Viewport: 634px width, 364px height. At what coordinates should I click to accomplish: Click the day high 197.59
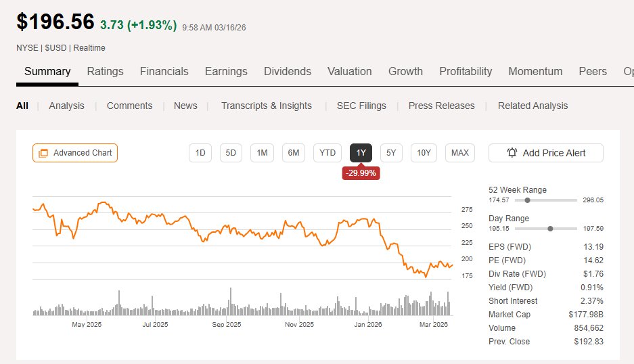[593, 229]
